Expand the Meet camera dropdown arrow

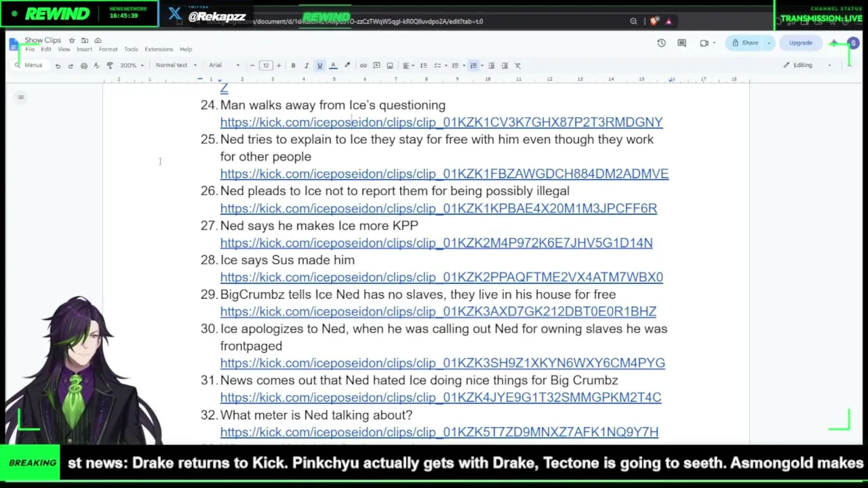pos(714,43)
